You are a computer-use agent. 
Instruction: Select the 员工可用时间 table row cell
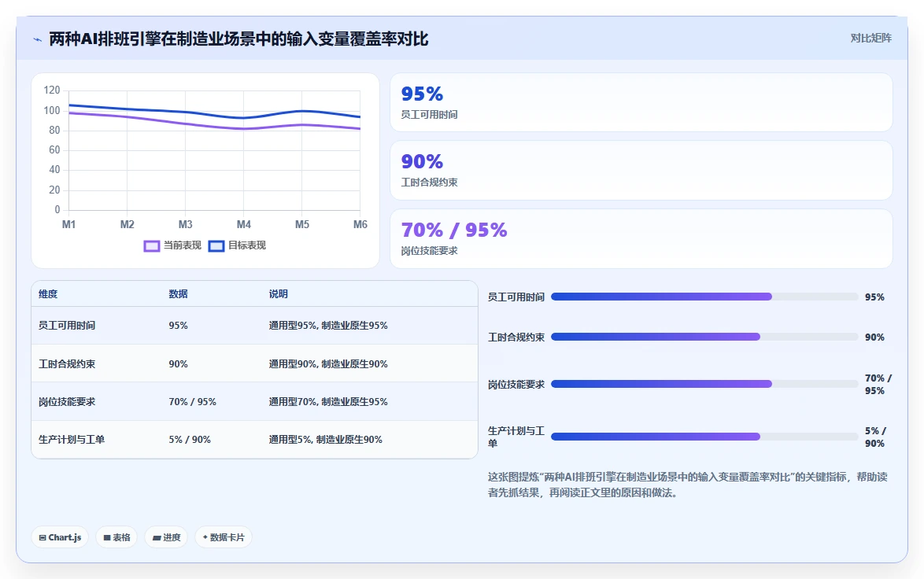(x=67, y=326)
